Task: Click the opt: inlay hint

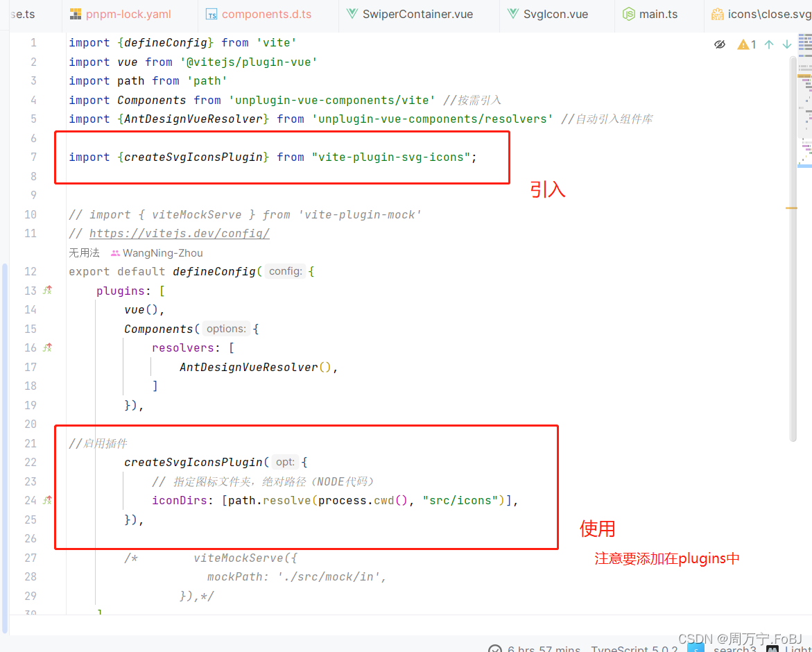Action: click(285, 462)
